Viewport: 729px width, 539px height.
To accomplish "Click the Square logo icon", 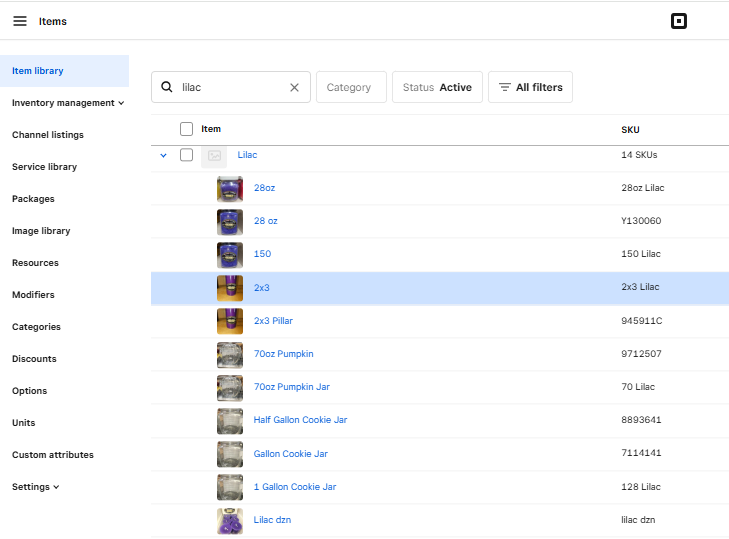I will [679, 21].
